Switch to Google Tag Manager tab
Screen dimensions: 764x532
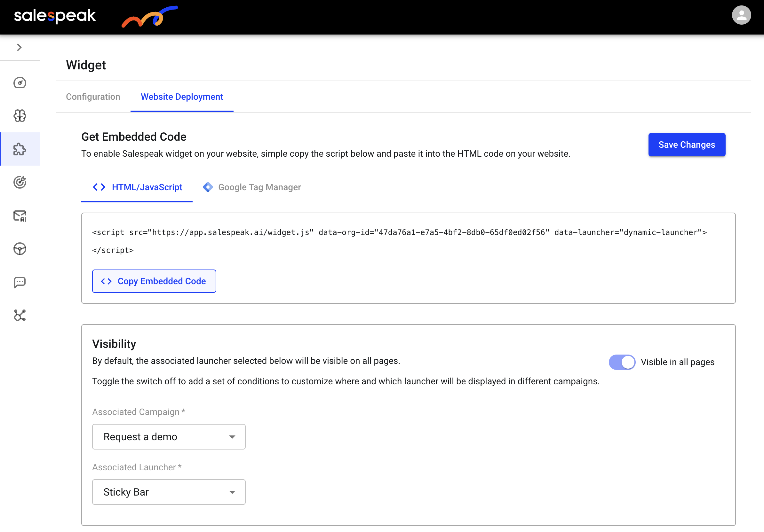click(x=252, y=187)
